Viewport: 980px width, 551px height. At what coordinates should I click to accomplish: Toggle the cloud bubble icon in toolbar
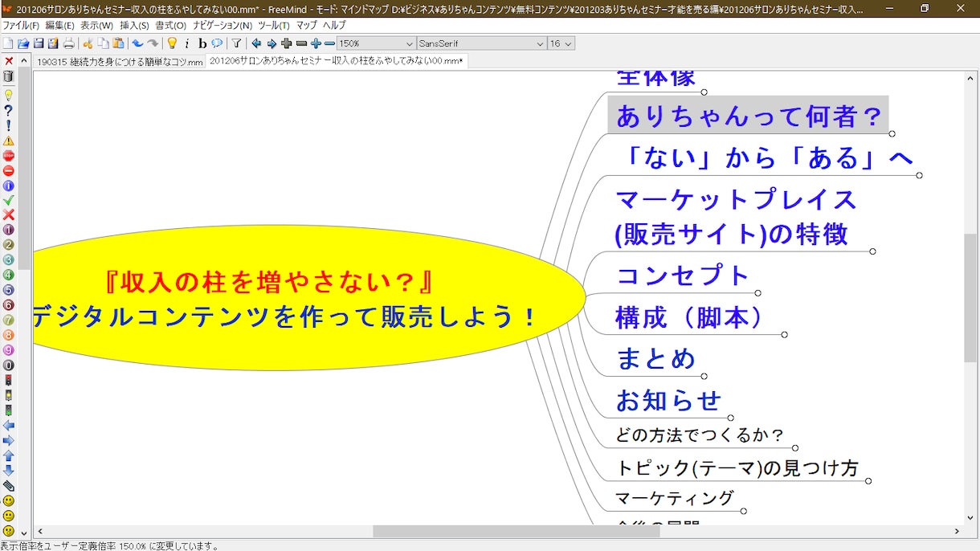[217, 43]
